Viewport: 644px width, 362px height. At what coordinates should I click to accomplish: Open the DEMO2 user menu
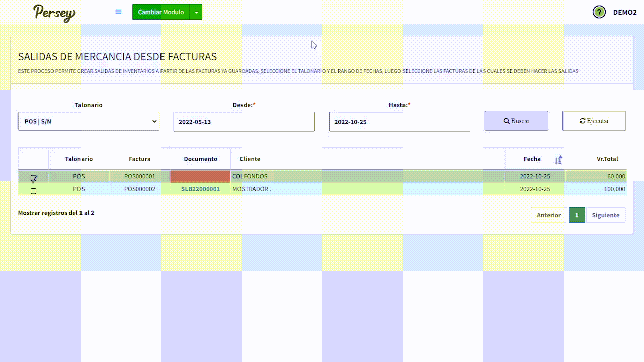(625, 12)
